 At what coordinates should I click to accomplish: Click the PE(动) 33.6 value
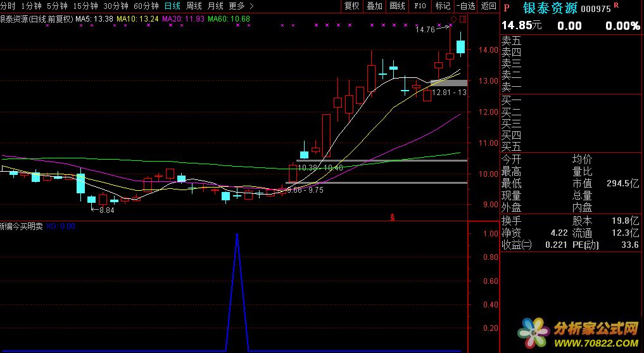point(631,245)
